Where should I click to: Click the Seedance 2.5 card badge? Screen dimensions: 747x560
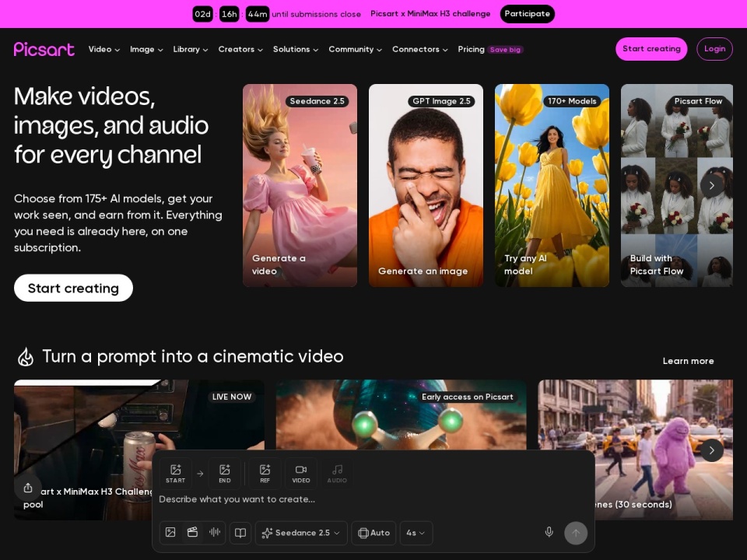[317, 101]
